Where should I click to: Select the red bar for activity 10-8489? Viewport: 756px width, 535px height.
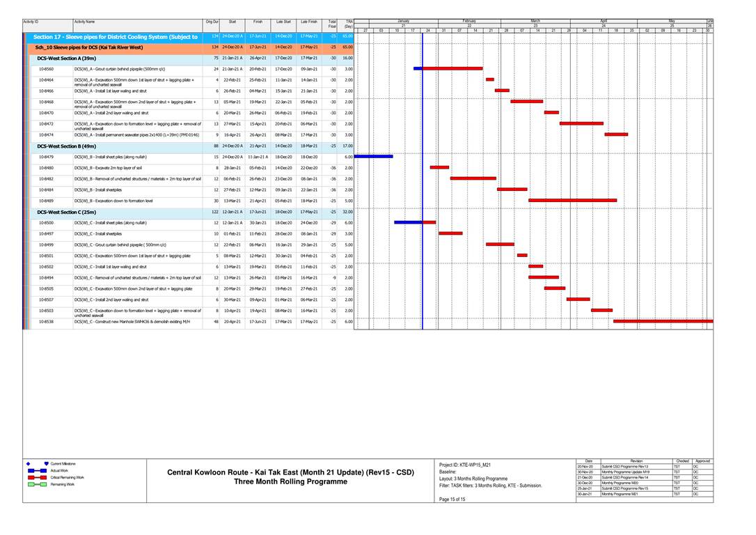pos(572,201)
